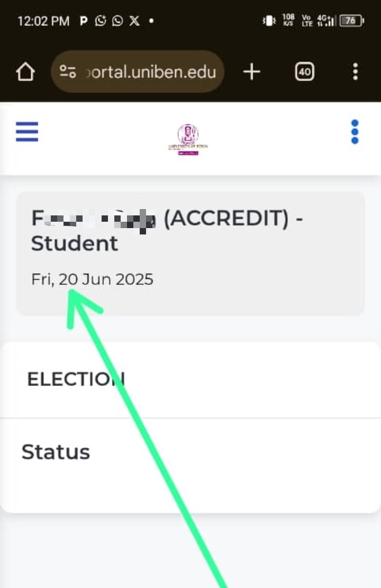Tap the vibrate mode status icon

[x=269, y=21]
